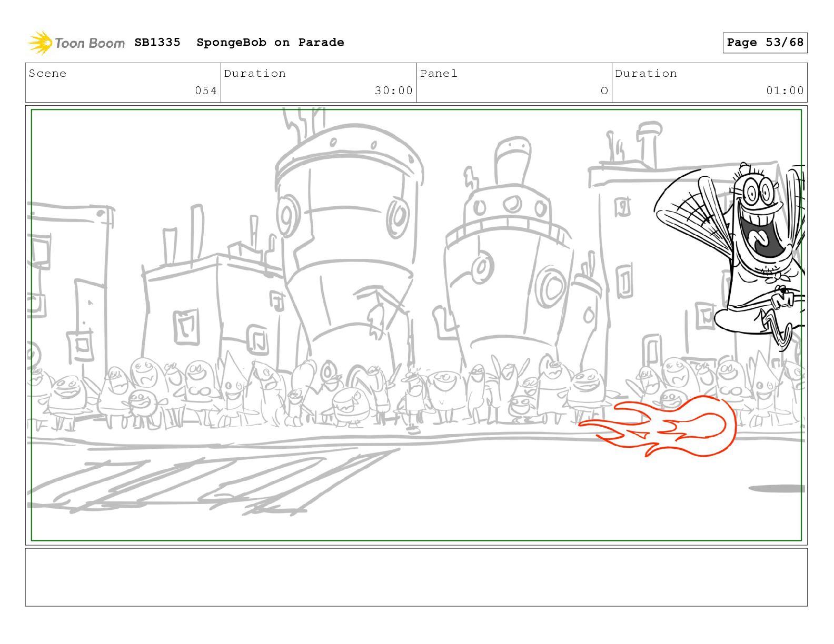Click the empty notes box below the panel
The height and width of the screenshot is (644, 834).
click(x=416, y=577)
